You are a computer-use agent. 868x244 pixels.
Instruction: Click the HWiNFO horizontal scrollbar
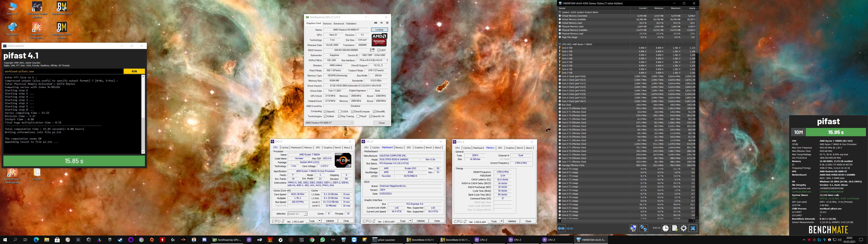[x=627, y=221]
